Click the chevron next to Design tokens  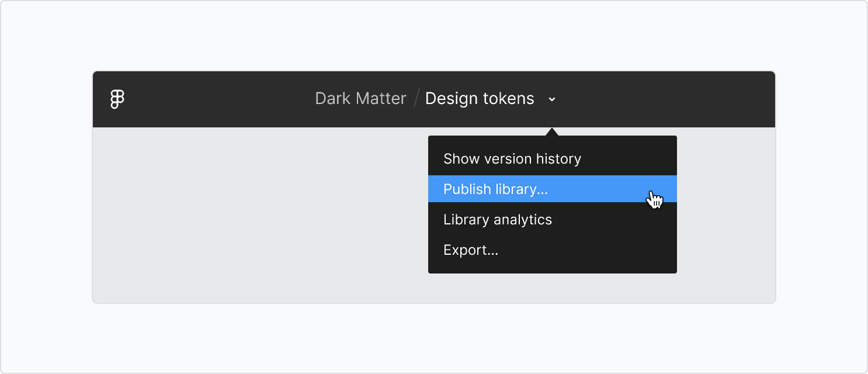[x=552, y=99]
